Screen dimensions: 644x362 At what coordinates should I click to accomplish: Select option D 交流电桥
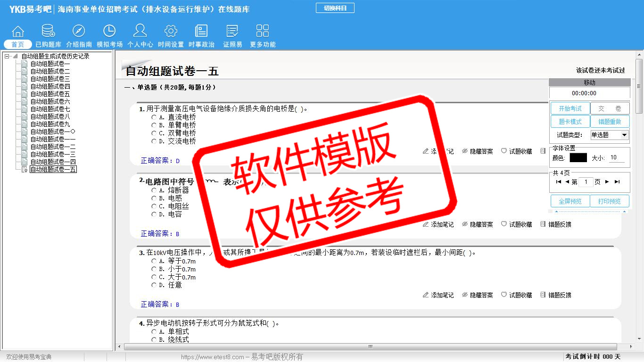click(x=154, y=141)
